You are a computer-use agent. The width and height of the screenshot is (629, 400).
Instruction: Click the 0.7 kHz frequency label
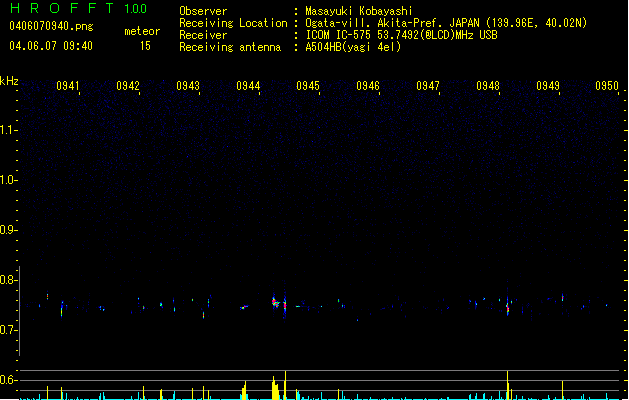pos(8,330)
